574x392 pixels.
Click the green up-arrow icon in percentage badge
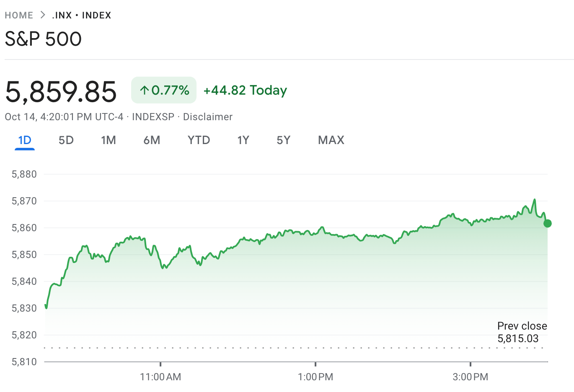(144, 90)
